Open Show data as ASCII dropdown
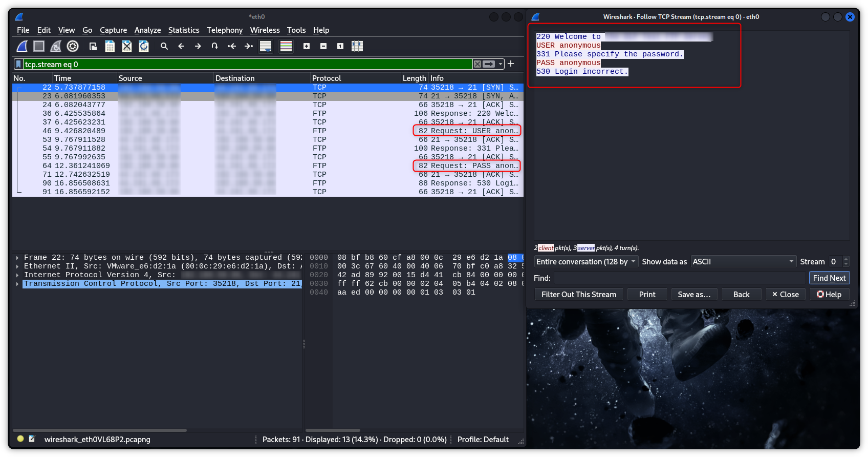Viewport: 868px width, 457px height. [744, 262]
